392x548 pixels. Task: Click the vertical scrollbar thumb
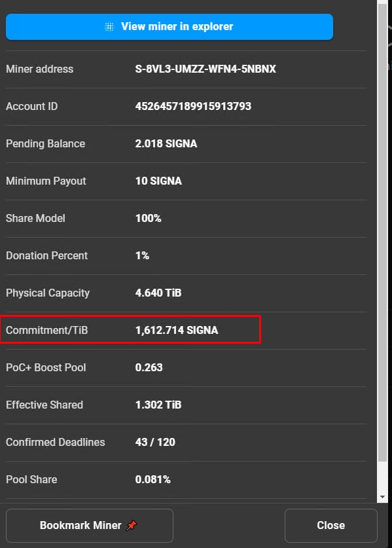tap(383, 232)
